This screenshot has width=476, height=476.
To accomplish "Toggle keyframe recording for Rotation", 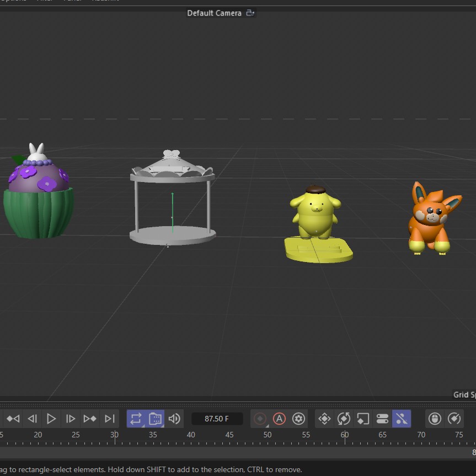I will 344,419.
